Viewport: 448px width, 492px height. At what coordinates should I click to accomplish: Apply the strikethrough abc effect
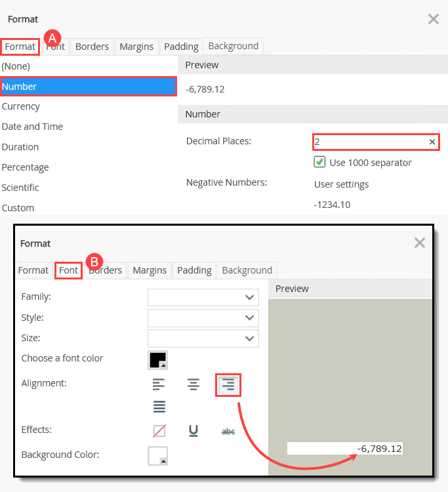[228, 432]
